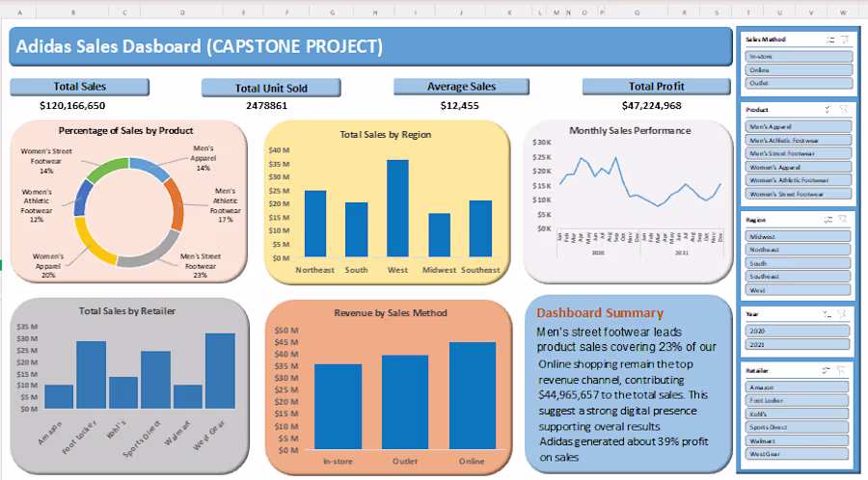
Task: Filter Region slicer by Northeast
Action: [798, 250]
